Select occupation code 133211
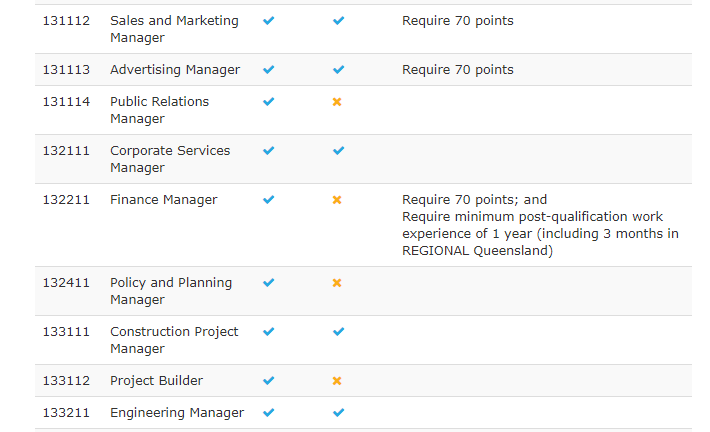Image resolution: width=710 pixels, height=432 pixels. [x=66, y=413]
